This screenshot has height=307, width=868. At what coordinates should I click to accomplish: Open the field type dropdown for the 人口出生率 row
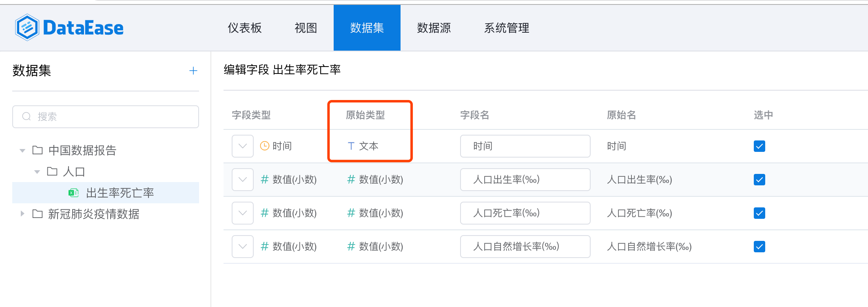(243, 180)
